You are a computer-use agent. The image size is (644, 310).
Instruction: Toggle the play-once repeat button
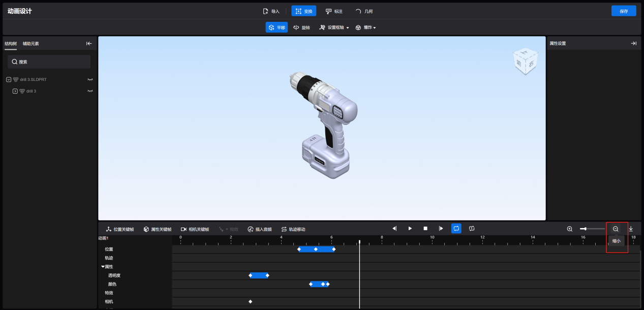(x=472, y=229)
